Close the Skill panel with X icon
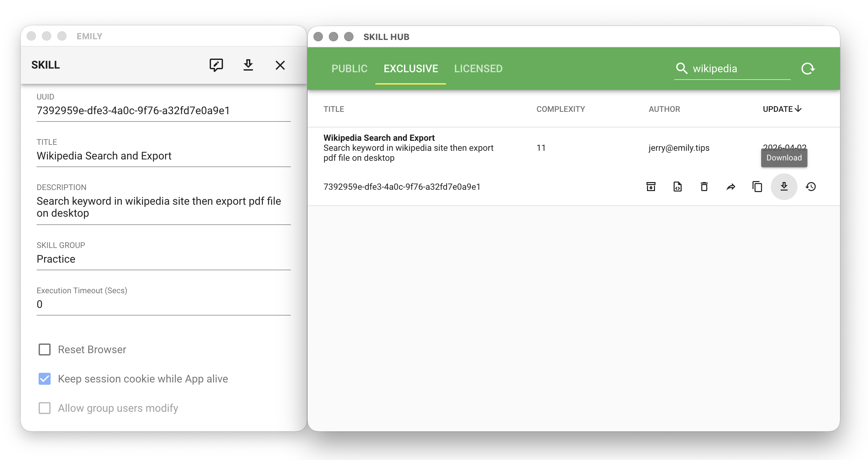 pyautogui.click(x=280, y=65)
